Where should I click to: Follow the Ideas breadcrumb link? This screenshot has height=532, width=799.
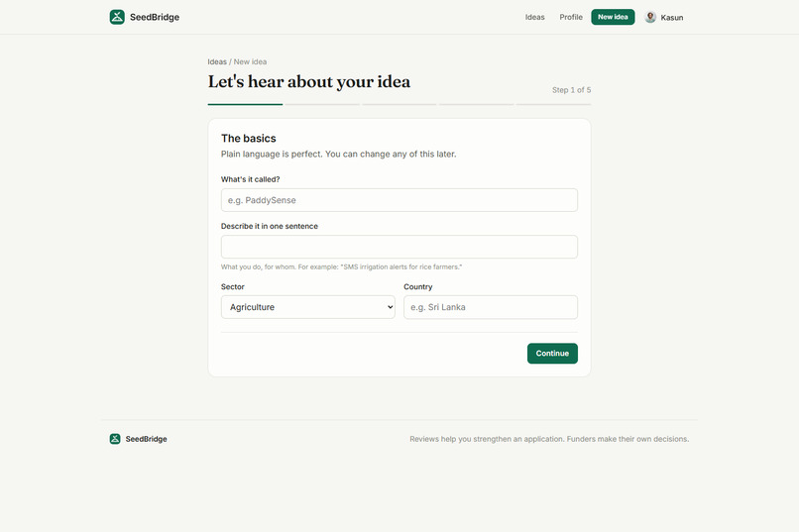click(217, 61)
